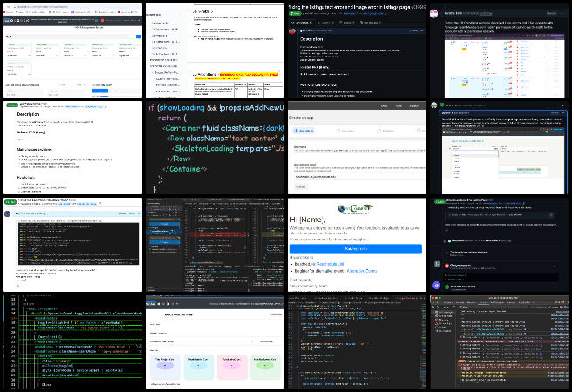
Task: Click the green logo atop the email
Action: (355, 208)
